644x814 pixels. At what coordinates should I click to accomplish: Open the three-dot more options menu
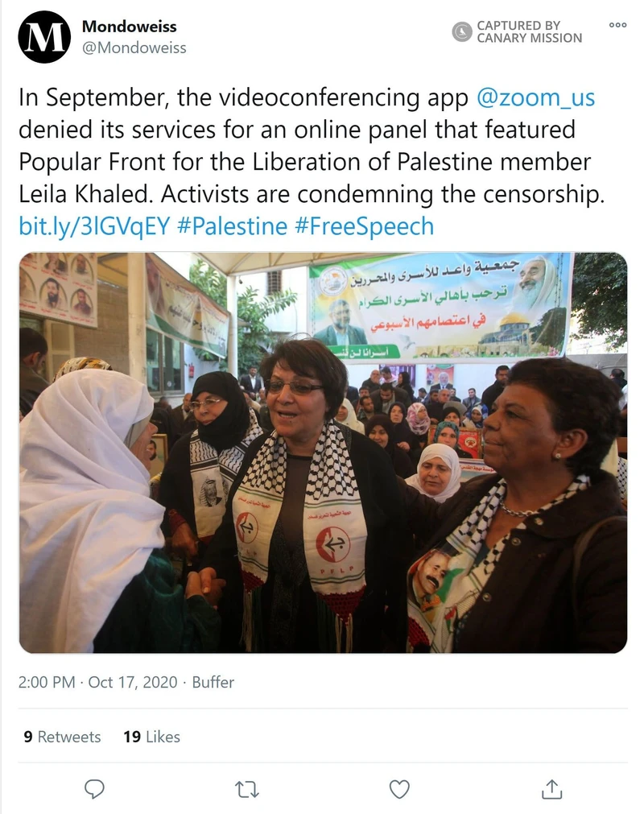coord(617,25)
